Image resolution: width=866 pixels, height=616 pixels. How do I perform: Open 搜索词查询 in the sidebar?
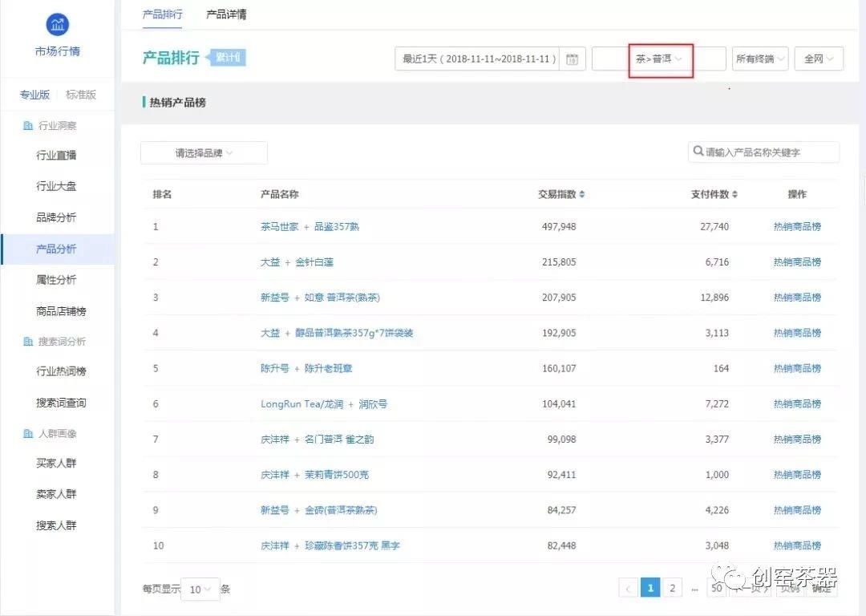pos(61,403)
